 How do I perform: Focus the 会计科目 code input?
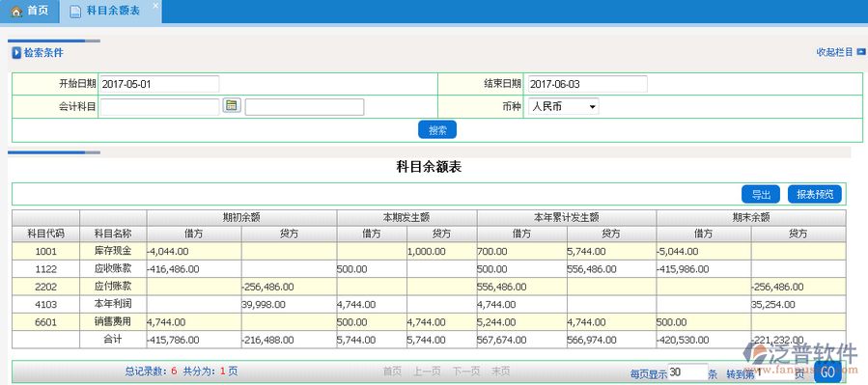(159, 107)
